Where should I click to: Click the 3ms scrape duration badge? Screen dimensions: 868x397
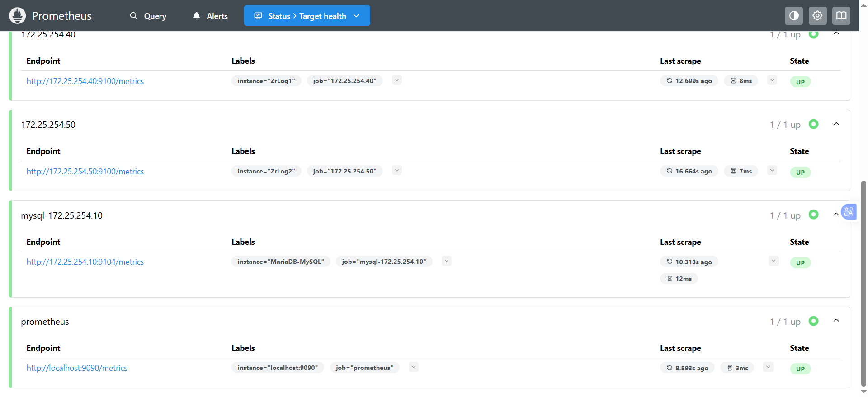(737, 368)
